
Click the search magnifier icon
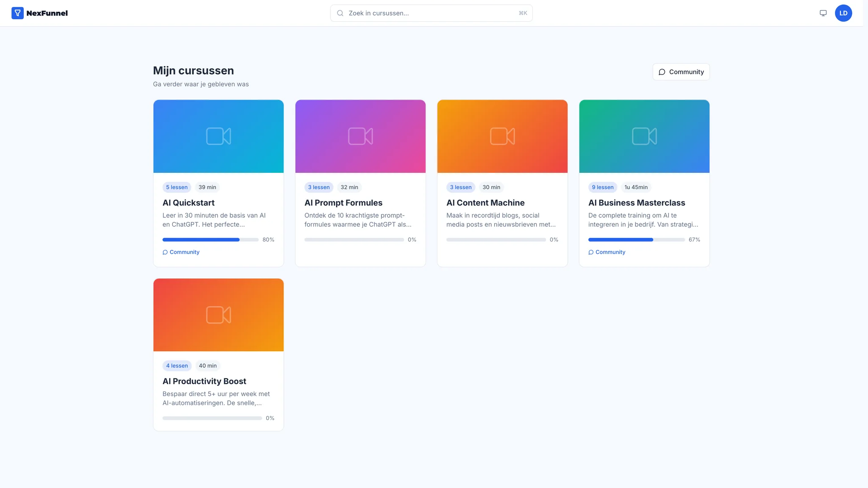pyautogui.click(x=340, y=13)
